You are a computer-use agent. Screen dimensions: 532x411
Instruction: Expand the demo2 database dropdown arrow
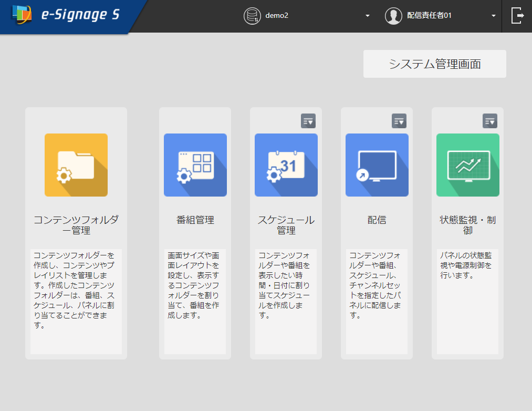pyautogui.click(x=368, y=16)
